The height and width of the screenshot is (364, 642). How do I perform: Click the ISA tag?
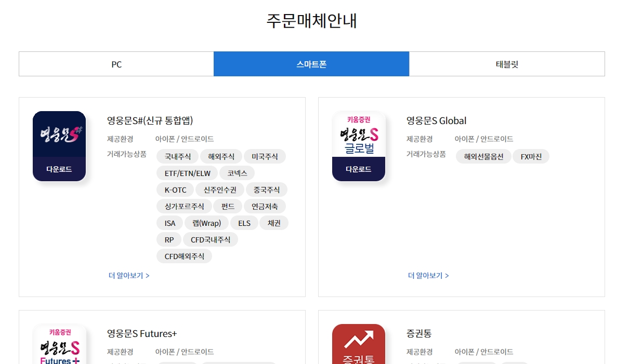[x=170, y=223]
